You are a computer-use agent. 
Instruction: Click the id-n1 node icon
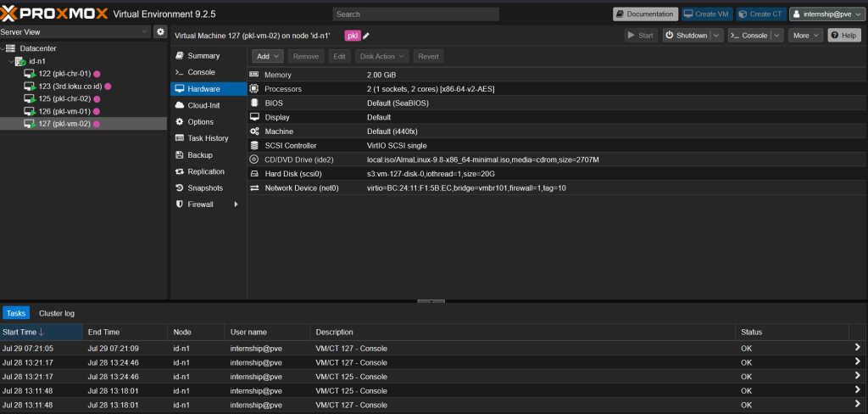coord(20,61)
